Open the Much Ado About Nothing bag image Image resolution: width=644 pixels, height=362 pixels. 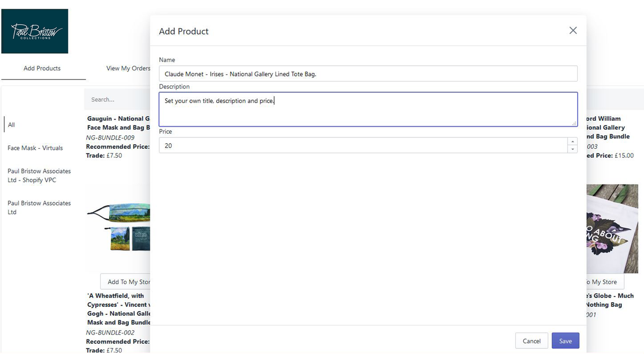pyautogui.click(x=612, y=229)
